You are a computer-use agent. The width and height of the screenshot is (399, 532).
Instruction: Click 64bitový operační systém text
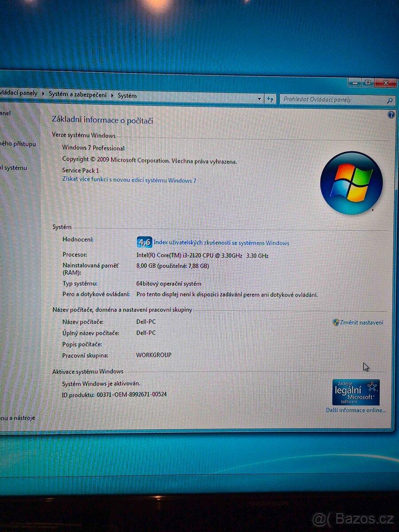169,284
